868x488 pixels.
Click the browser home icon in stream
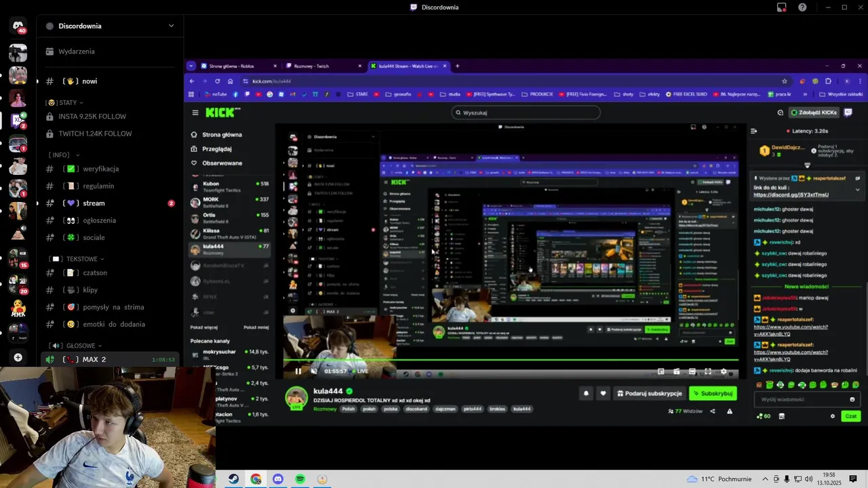tap(231, 81)
